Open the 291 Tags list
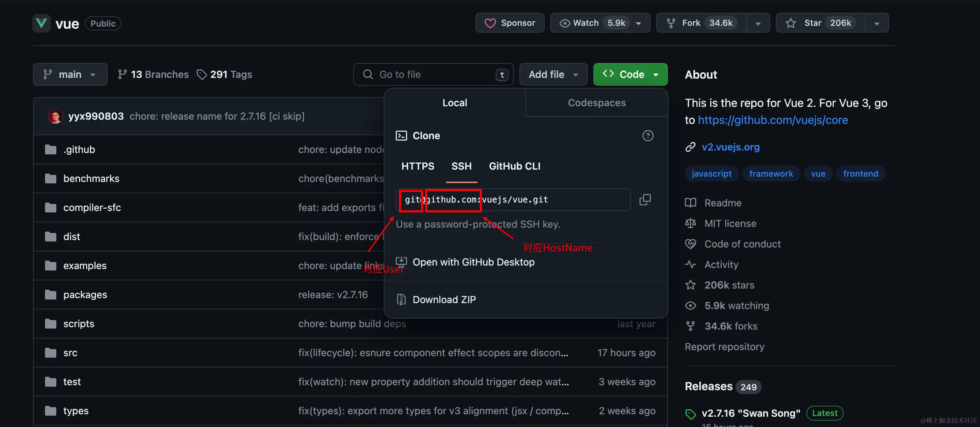Image resolution: width=980 pixels, height=427 pixels. [x=224, y=74]
